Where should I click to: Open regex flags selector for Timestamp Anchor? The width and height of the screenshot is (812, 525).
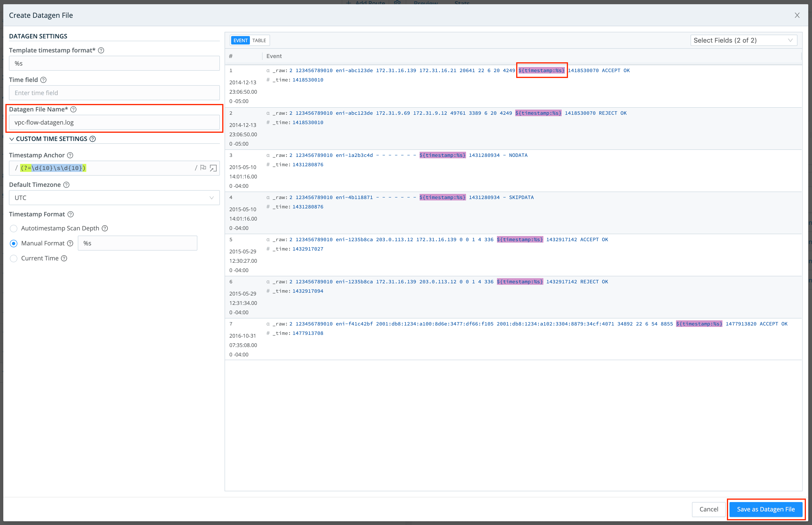point(203,168)
